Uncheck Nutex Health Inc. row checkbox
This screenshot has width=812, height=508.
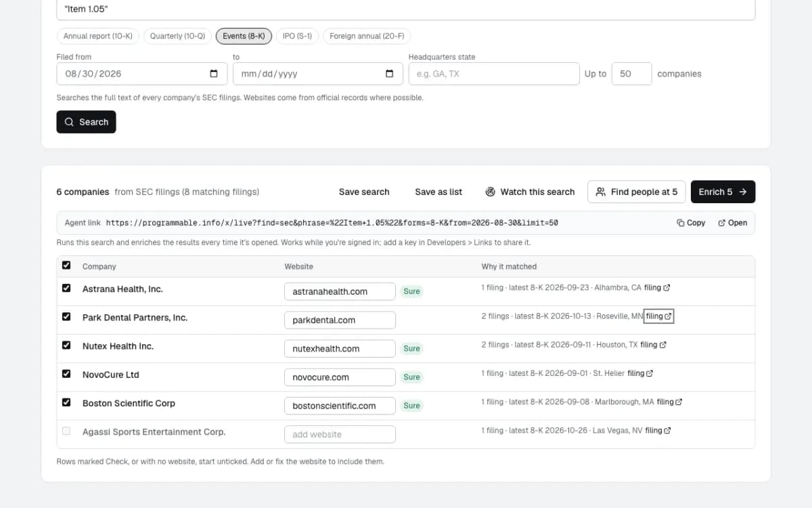click(x=66, y=345)
